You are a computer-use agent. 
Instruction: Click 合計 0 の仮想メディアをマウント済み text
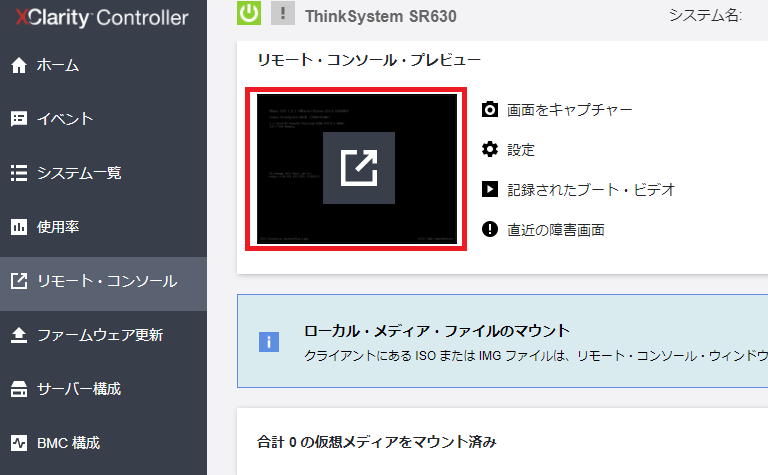click(x=377, y=442)
